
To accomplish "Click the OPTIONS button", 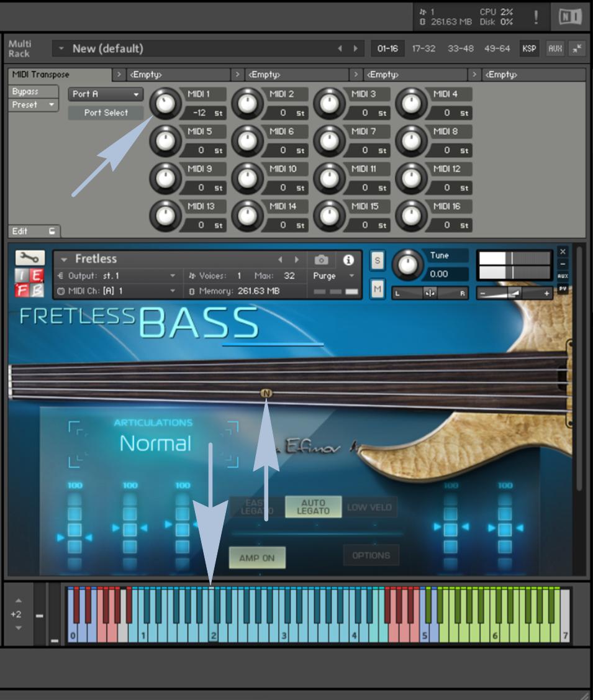I will (371, 555).
